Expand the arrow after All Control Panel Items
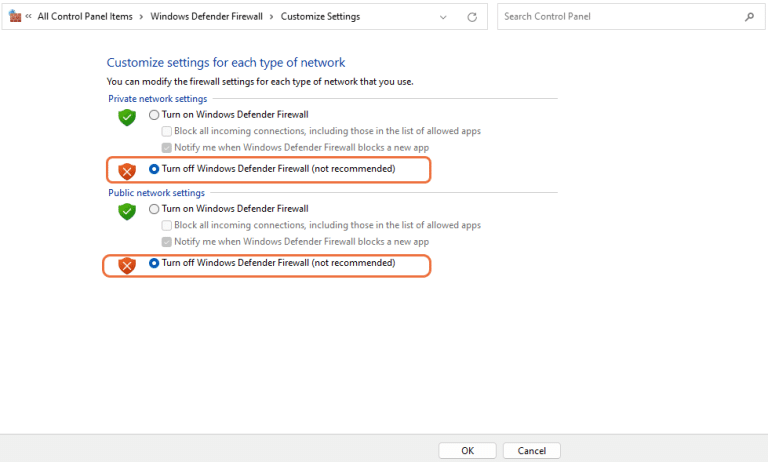Viewport: 768px width, 462px height. tap(141, 17)
